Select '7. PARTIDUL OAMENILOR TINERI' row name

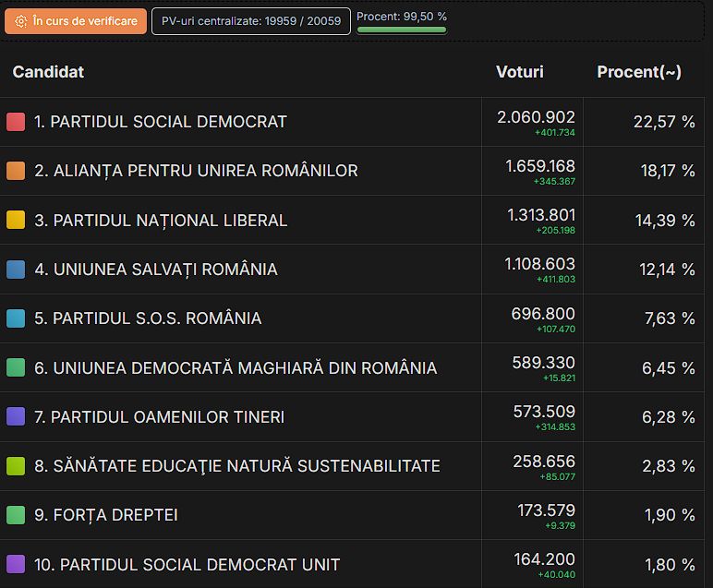coord(159,416)
